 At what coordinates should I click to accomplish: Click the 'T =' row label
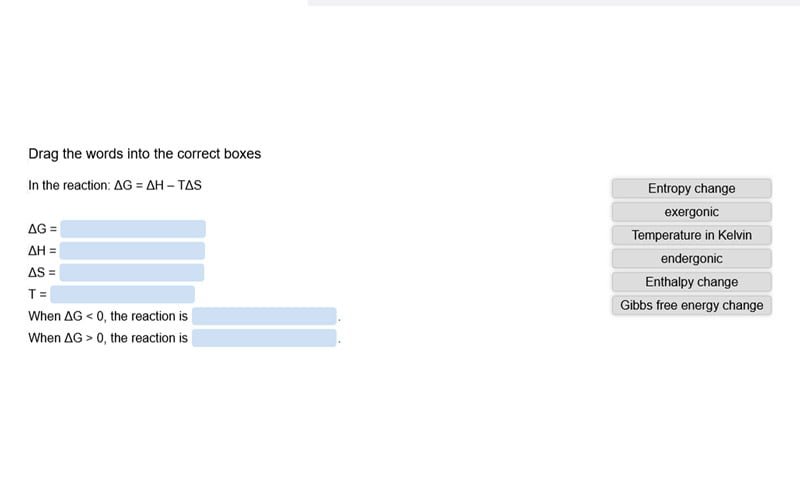[x=37, y=294]
